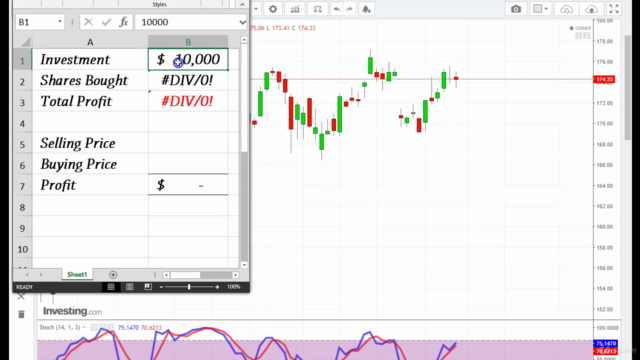Switch to Normal view icon
This screenshot has width=640, height=360.
pyautogui.click(x=111, y=287)
